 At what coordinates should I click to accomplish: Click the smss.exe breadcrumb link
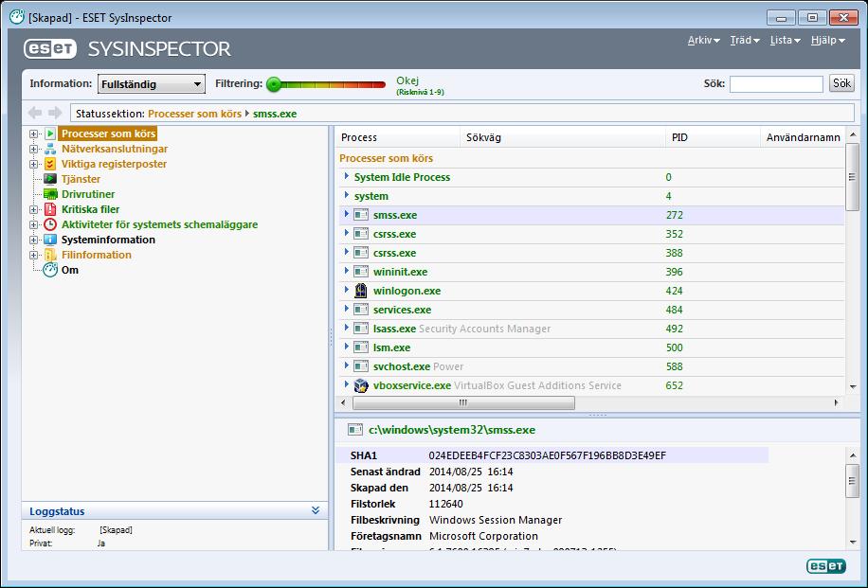[x=275, y=114]
